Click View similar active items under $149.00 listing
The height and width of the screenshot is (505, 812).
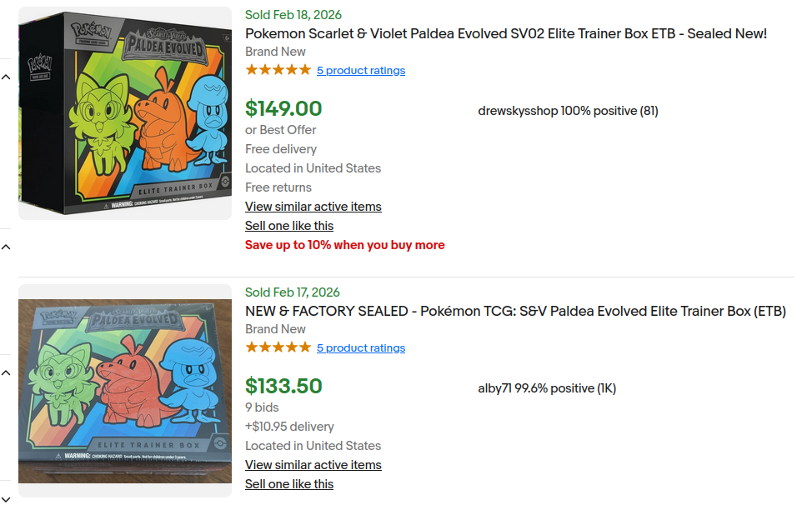(x=313, y=207)
